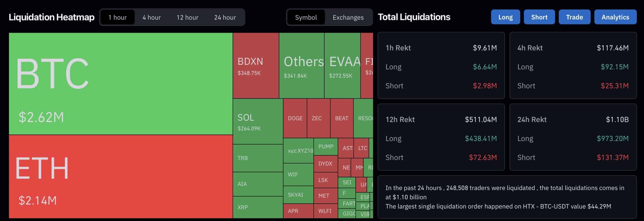
Task: Keep the 1 hour filter selected
Action: pyautogui.click(x=117, y=17)
